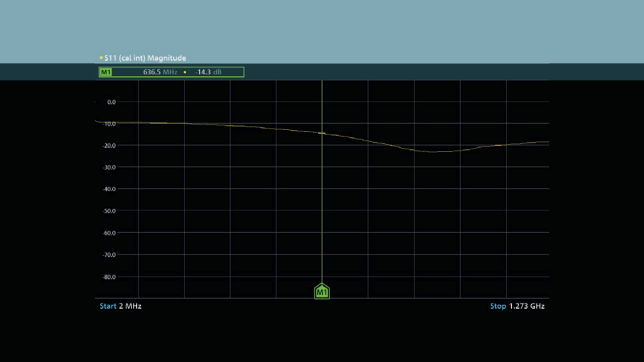Click the -14.3 dB marker value

coord(208,72)
